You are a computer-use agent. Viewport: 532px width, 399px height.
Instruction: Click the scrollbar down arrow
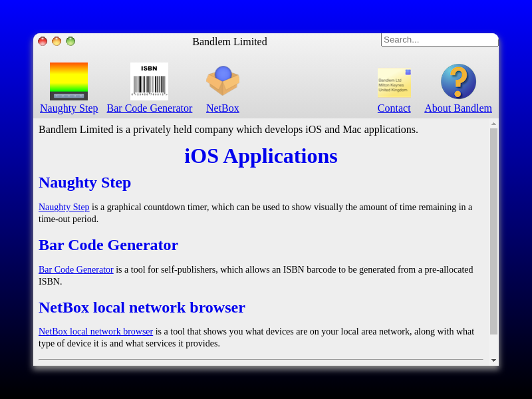coord(493,360)
